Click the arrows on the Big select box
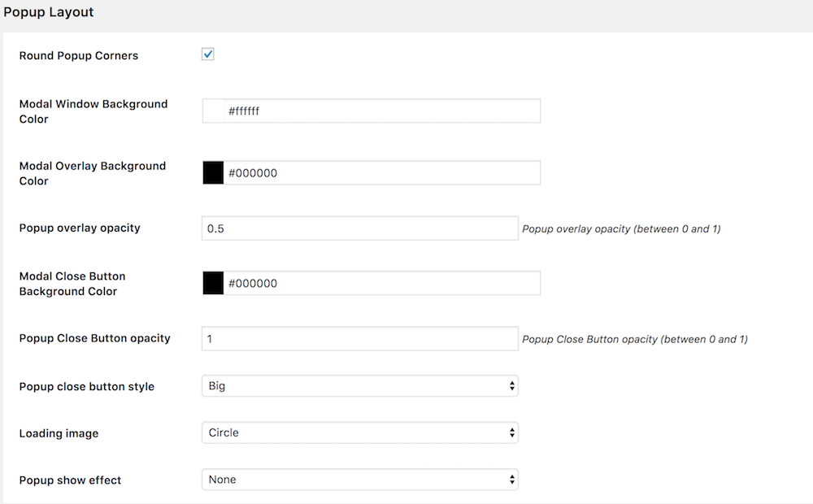The width and height of the screenshot is (813, 504). [511, 386]
